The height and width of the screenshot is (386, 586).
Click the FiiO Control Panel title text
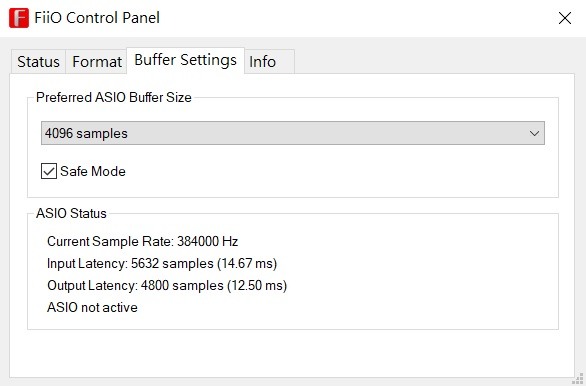(x=97, y=18)
